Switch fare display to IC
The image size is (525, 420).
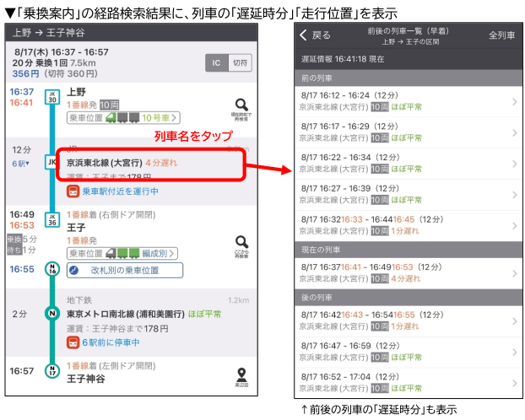pos(217,62)
